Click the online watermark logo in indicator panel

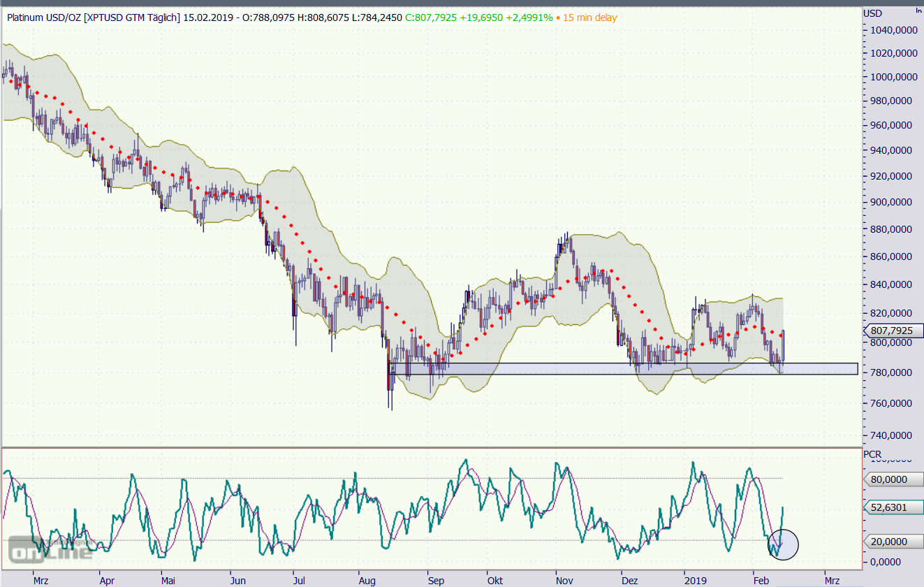coord(51,549)
